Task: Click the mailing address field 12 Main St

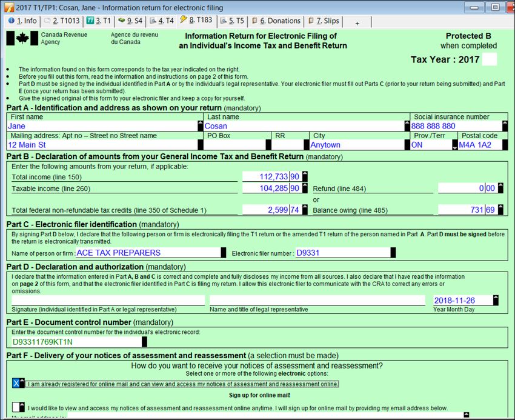Action: [102, 145]
